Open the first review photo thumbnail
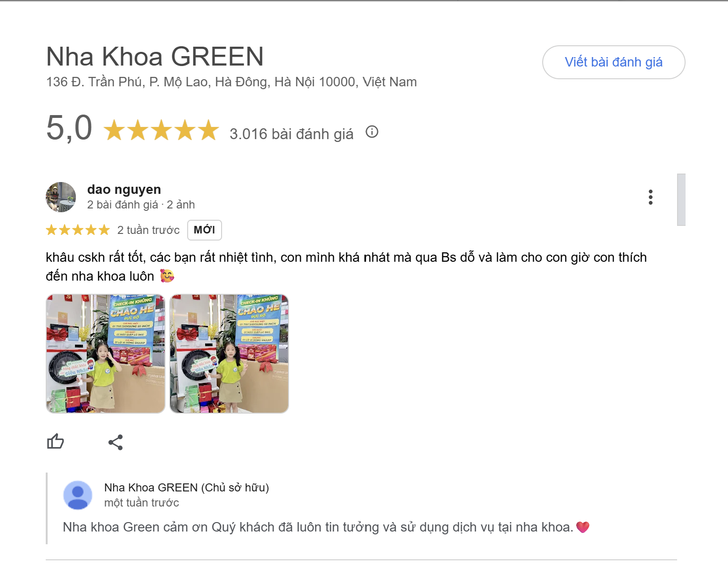Viewport: 728px width, 565px height. 106,354
